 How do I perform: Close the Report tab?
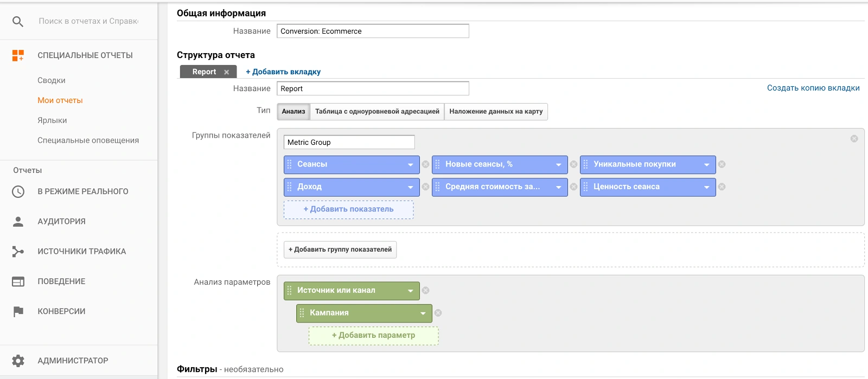[227, 72]
